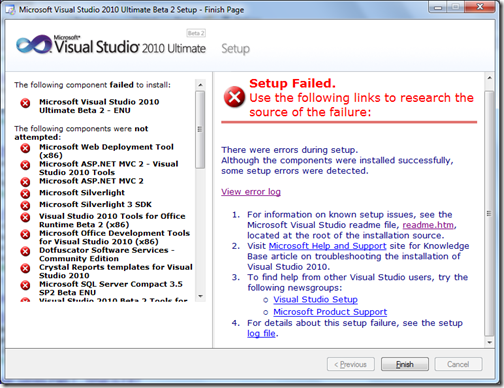The width and height of the screenshot is (504, 388).
Task: Click the Beta 2 badge in header
Action: [x=196, y=33]
